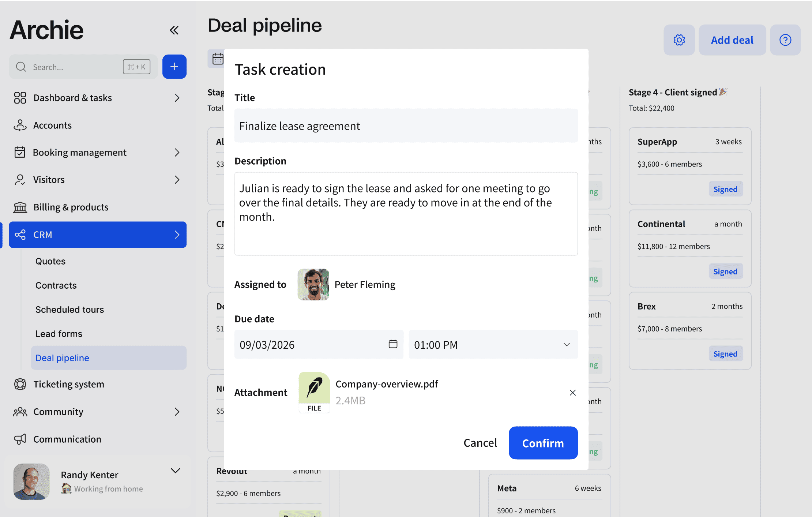Expand the Dashboard & tasks section
812x517 pixels.
pyautogui.click(x=177, y=98)
